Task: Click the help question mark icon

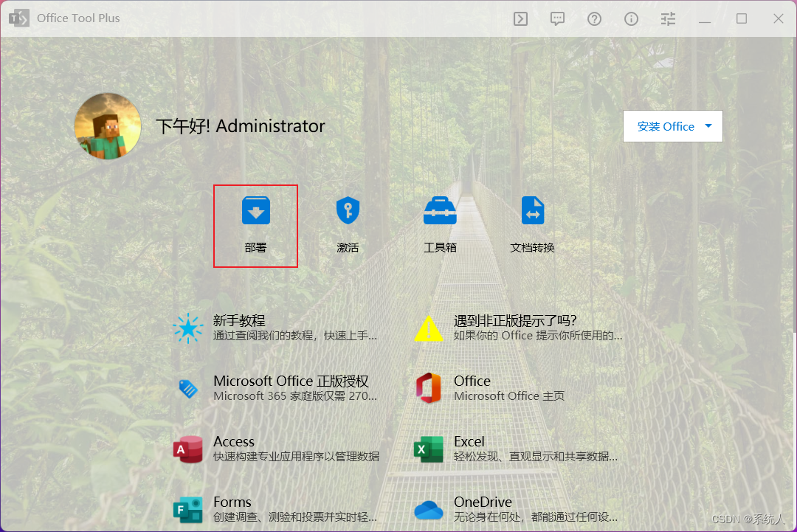Action: tap(594, 18)
